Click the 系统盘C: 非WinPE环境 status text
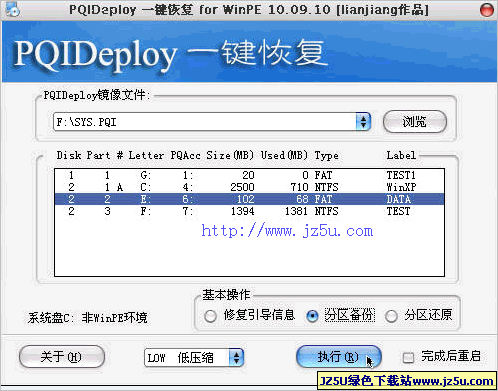Screen dimensions: 498x391 pos(87,318)
